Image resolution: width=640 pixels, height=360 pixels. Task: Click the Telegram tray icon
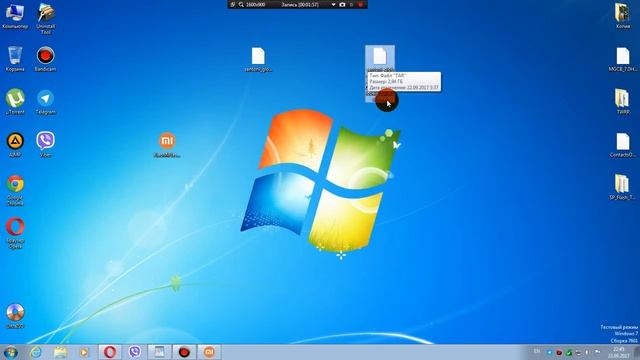coord(549,352)
